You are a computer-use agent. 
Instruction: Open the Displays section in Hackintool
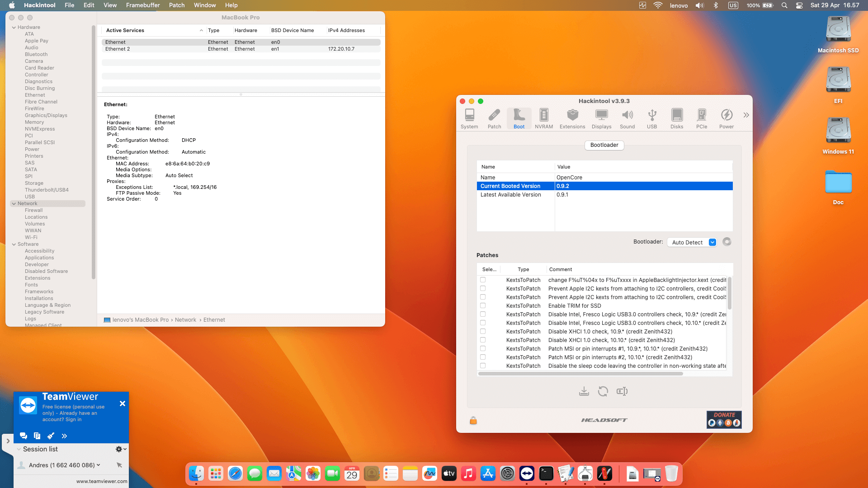click(x=601, y=119)
